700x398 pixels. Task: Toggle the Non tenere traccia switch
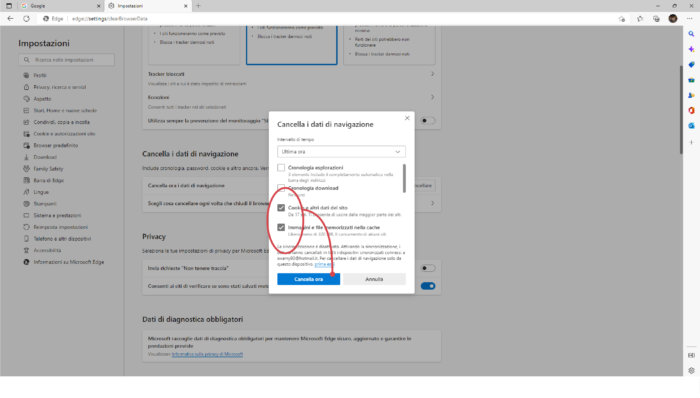pyautogui.click(x=428, y=268)
